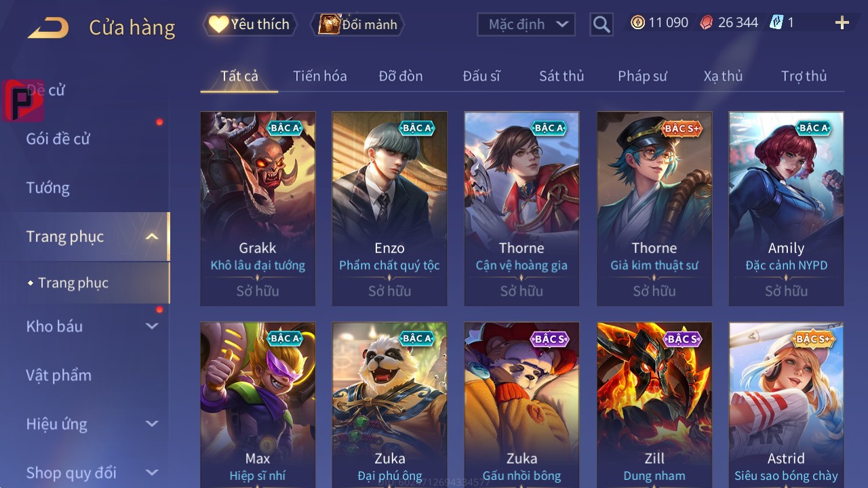
Task: Open the search magnifier icon
Action: pyautogui.click(x=601, y=24)
